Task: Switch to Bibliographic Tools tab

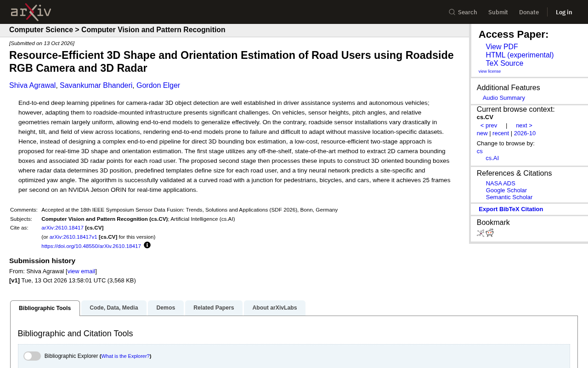Action: click(x=45, y=308)
